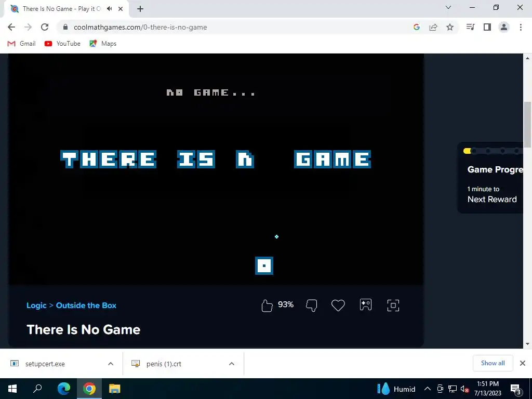Click the add to playlist gamepad icon
The width and height of the screenshot is (532, 399).
tap(366, 304)
